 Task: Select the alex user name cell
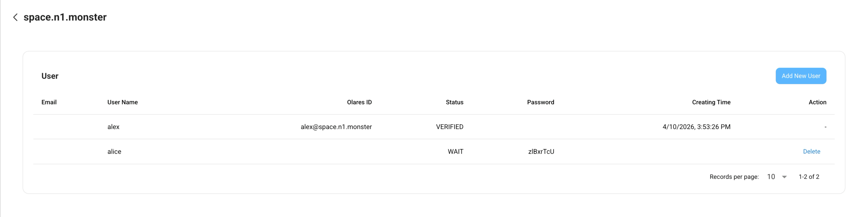point(113,127)
